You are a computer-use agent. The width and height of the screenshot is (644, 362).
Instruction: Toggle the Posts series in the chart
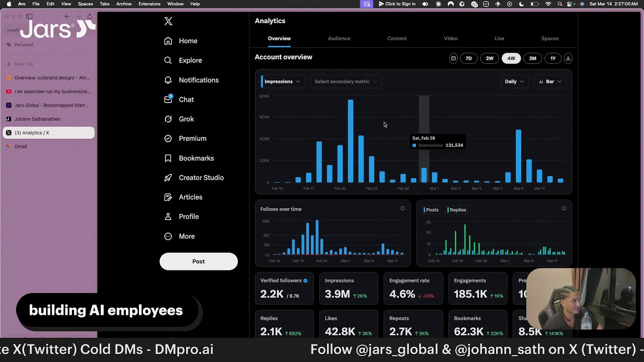coord(432,210)
